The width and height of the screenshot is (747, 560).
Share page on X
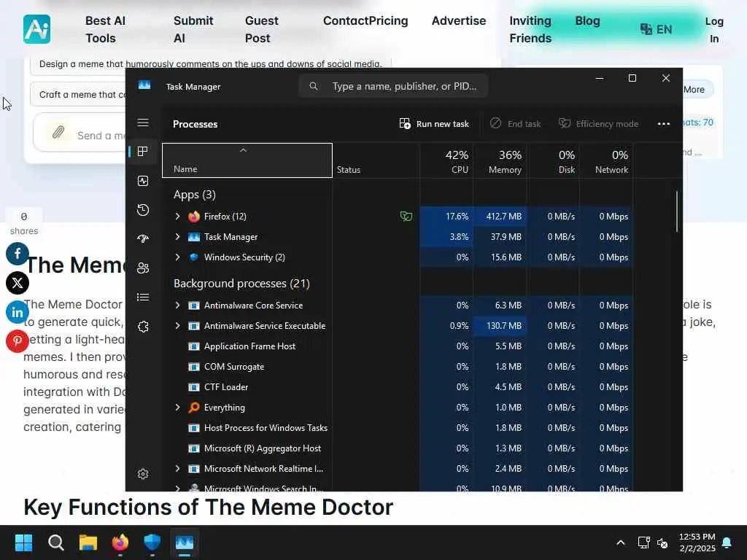(x=18, y=284)
